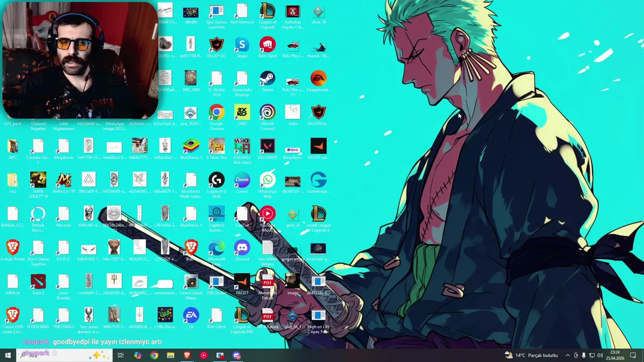
Task: Select the ssss folder on desktop
Action: pos(13,183)
